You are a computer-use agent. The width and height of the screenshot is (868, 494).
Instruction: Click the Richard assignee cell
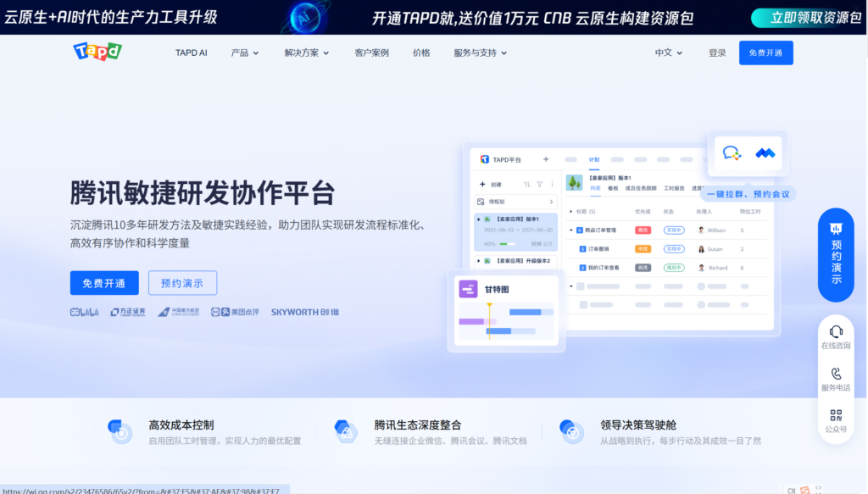point(713,268)
